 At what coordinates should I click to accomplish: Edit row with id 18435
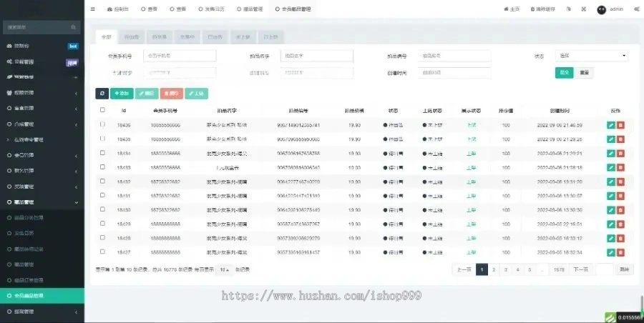tap(611, 139)
